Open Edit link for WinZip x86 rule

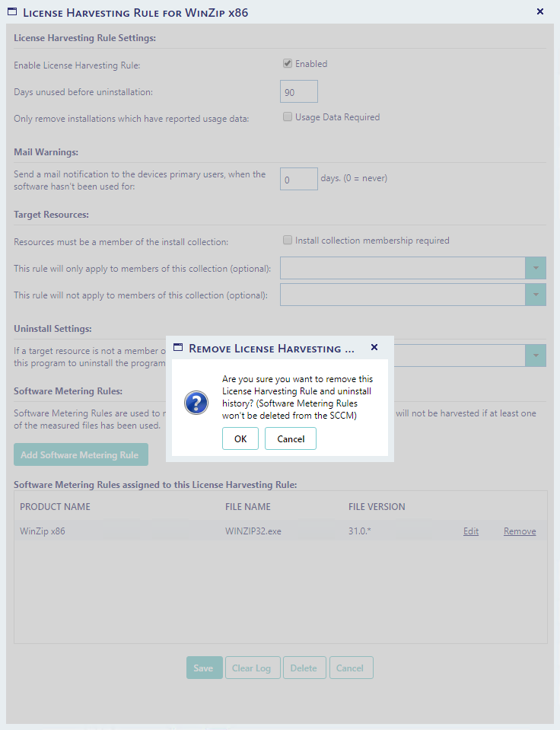[x=471, y=531]
